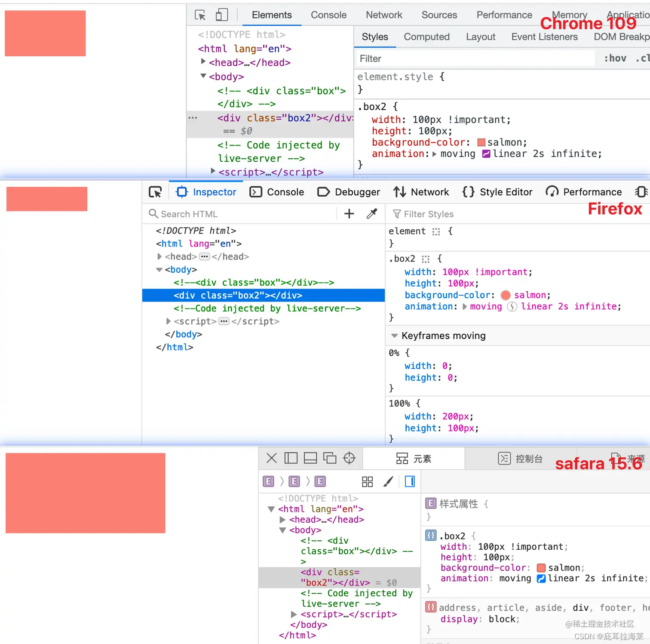Click Safari element selection crosshair icon
650x644 pixels.
point(349,458)
